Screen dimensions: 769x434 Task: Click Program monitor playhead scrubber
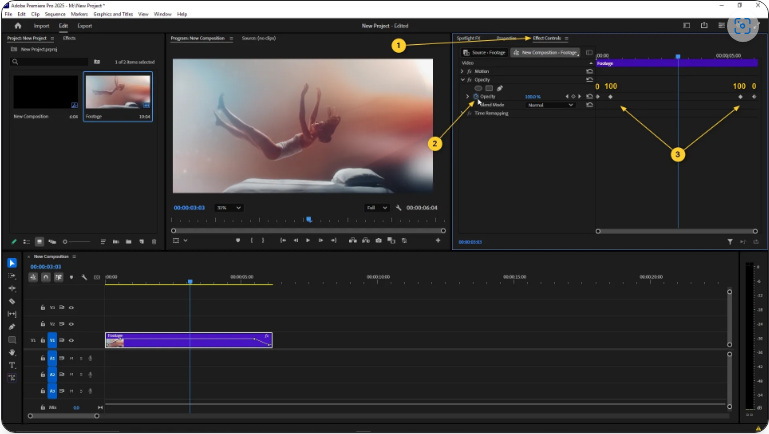[309, 220]
